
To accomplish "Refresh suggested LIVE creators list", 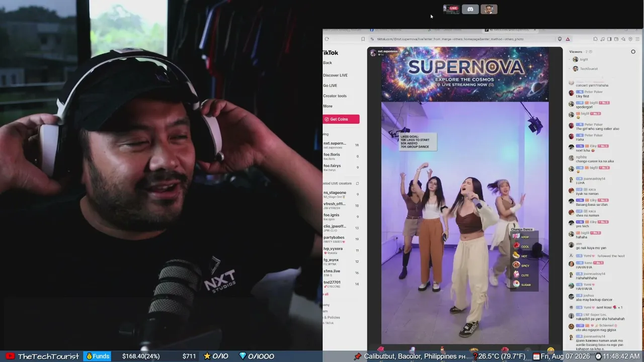I will pyautogui.click(x=357, y=184).
